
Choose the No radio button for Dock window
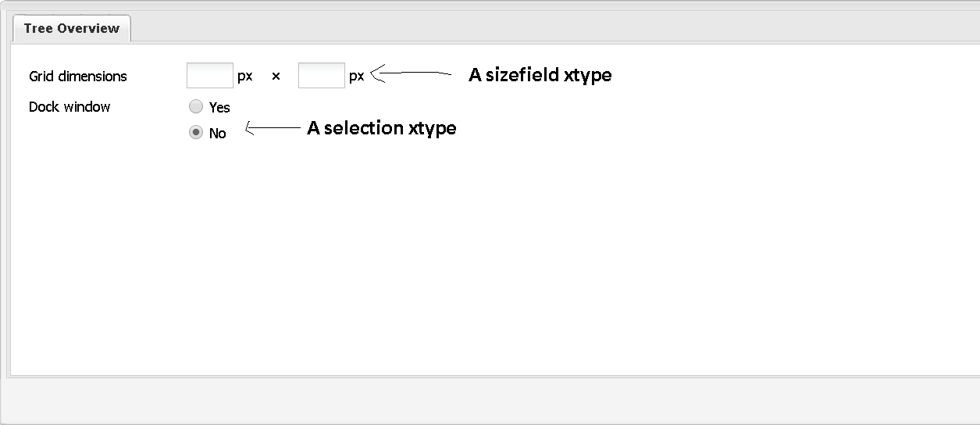pos(196,133)
